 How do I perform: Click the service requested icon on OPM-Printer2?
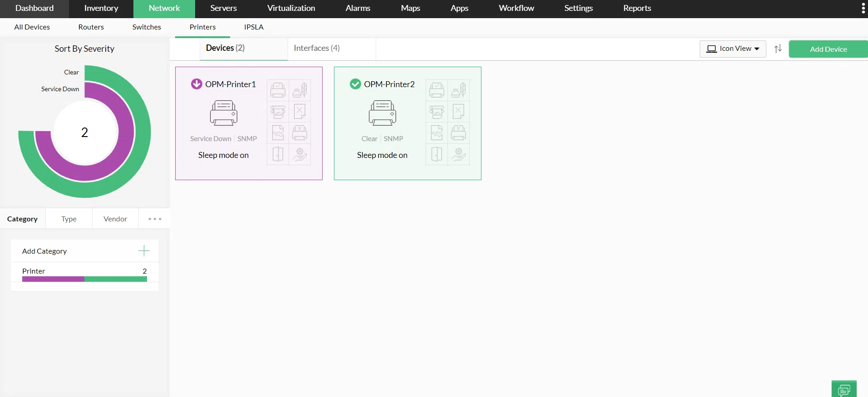pyautogui.click(x=458, y=154)
